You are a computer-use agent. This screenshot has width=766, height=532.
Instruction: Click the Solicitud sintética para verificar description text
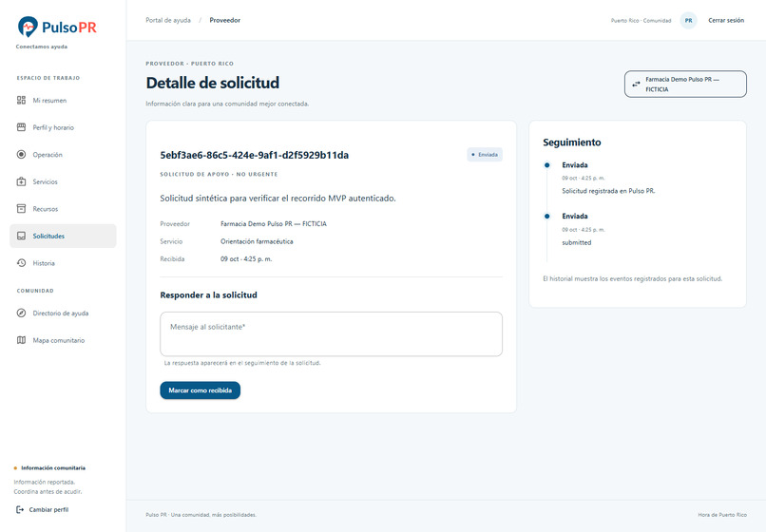[x=278, y=199]
